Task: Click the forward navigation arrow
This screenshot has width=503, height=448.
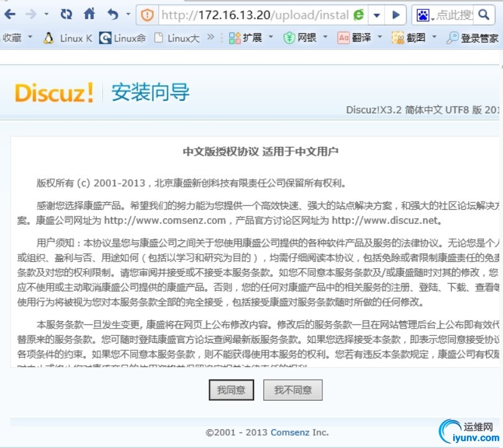Action: coord(31,14)
